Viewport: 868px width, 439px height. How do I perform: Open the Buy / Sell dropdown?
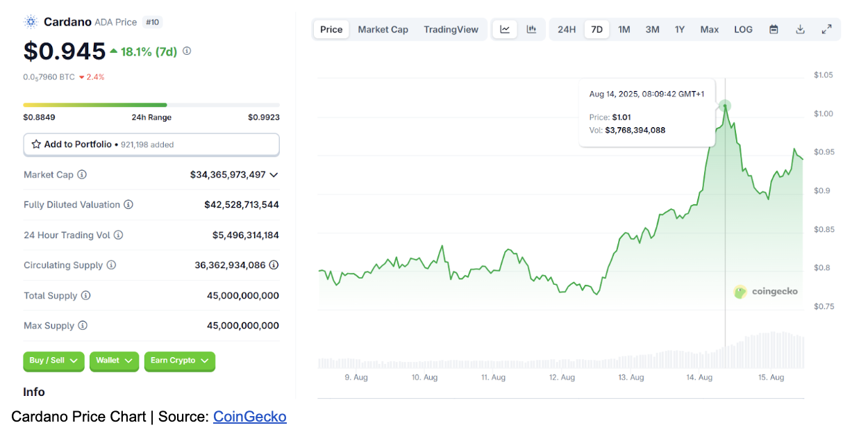coord(53,361)
